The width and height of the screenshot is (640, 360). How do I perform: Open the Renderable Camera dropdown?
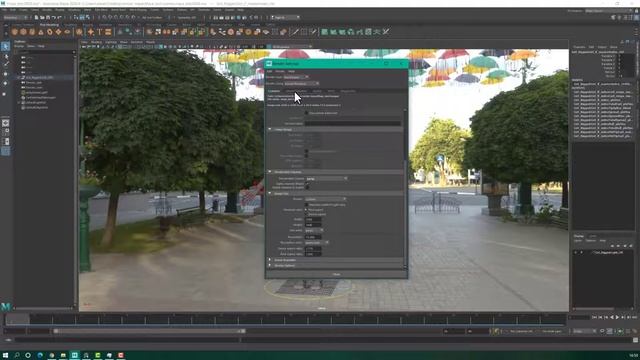(327, 179)
